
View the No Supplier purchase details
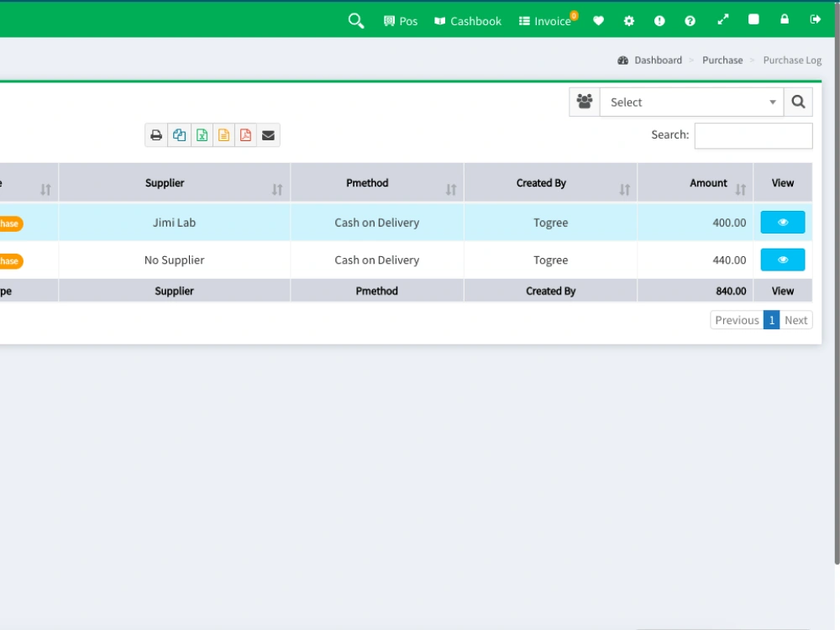(782, 260)
